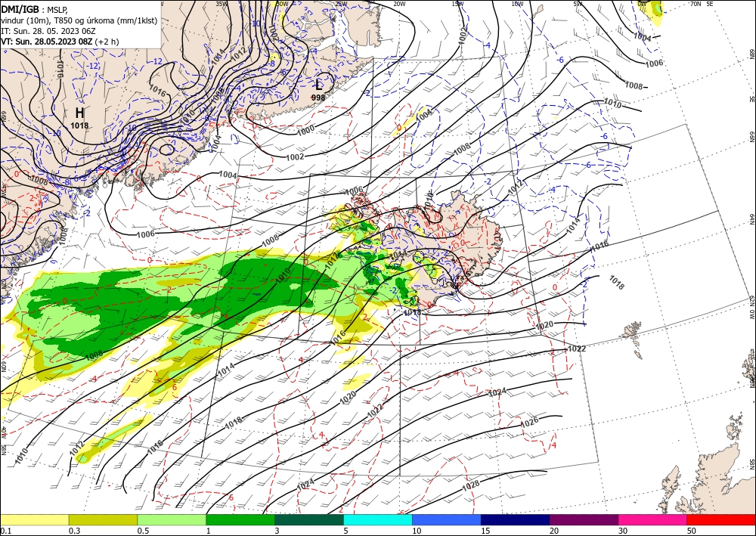Screen dimensions: 756x536
Task: Click the legend scale value '0.1'
Action: tap(5, 531)
